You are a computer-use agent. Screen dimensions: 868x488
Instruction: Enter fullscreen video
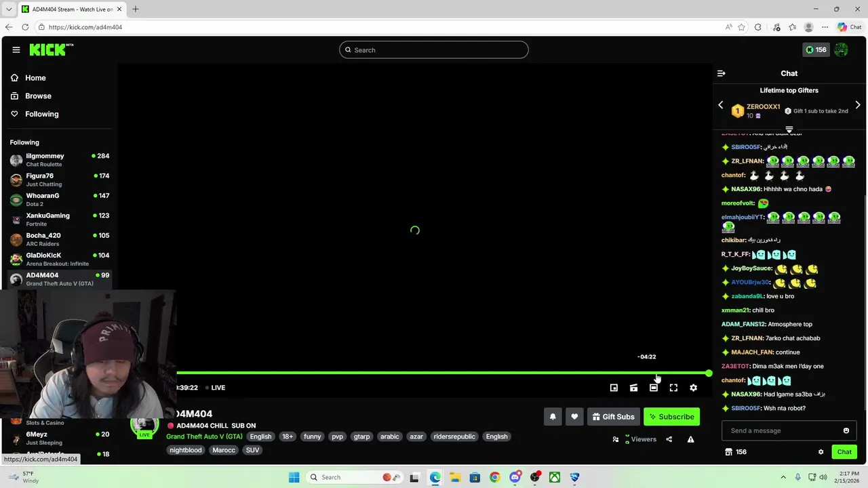(x=673, y=388)
